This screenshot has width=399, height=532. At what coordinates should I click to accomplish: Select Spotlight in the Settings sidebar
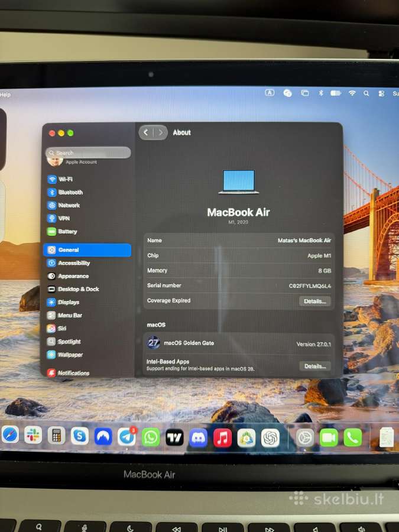(x=88, y=342)
